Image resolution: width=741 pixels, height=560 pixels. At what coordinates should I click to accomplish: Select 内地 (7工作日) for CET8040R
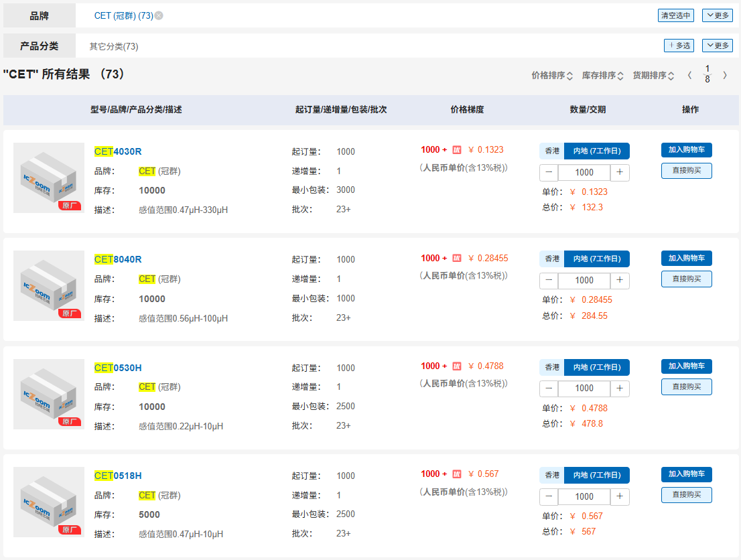point(597,259)
